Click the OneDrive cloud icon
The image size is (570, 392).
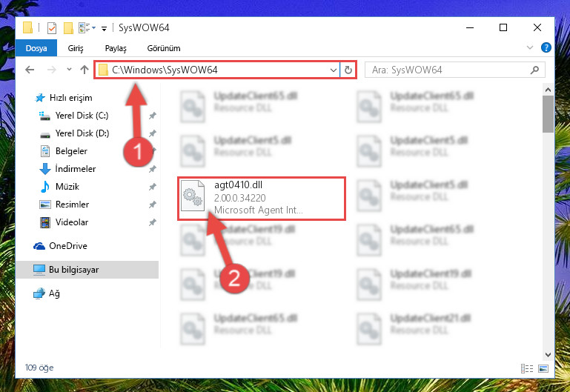click(x=39, y=246)
